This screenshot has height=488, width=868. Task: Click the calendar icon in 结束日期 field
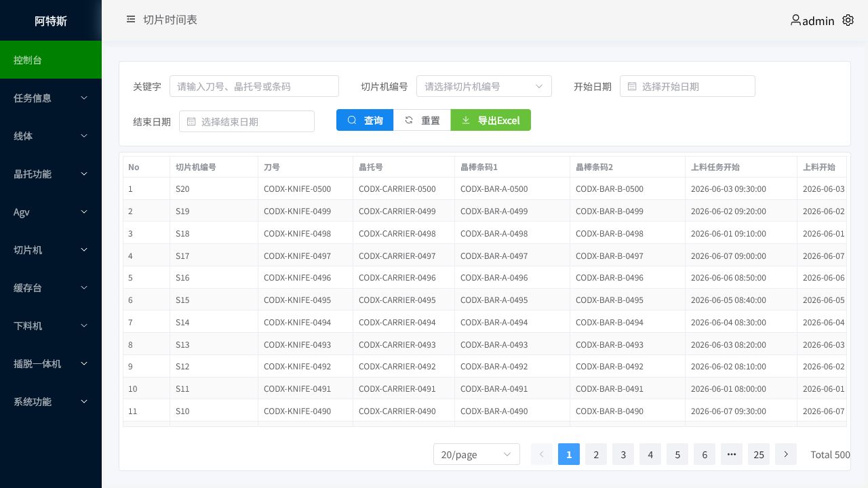tap(191, 121)
